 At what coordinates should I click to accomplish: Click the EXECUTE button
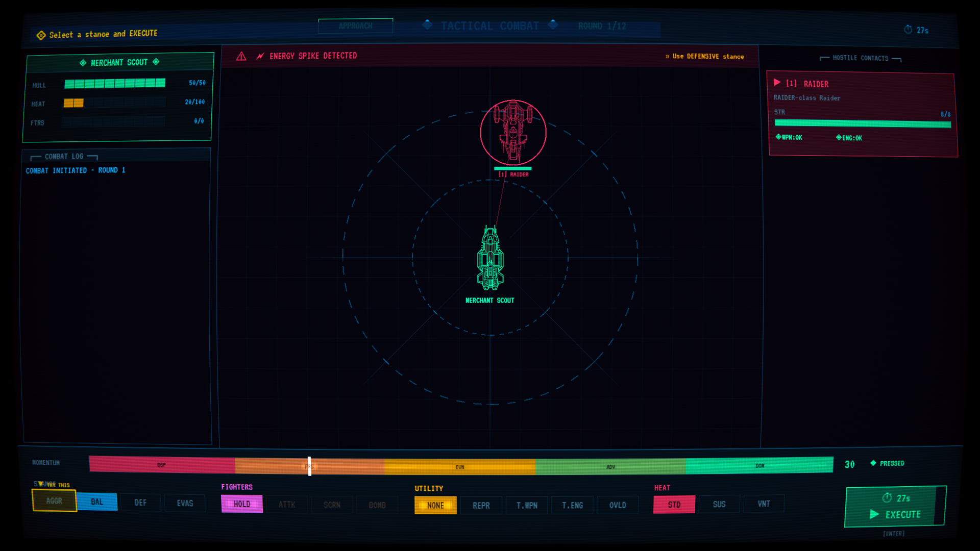pyautogui.click(x=896, y=507)
